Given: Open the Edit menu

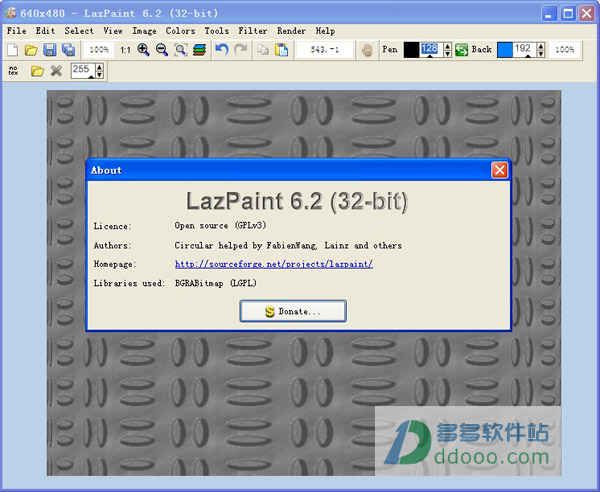Looking at the screenshot, I should coord(45,31).
